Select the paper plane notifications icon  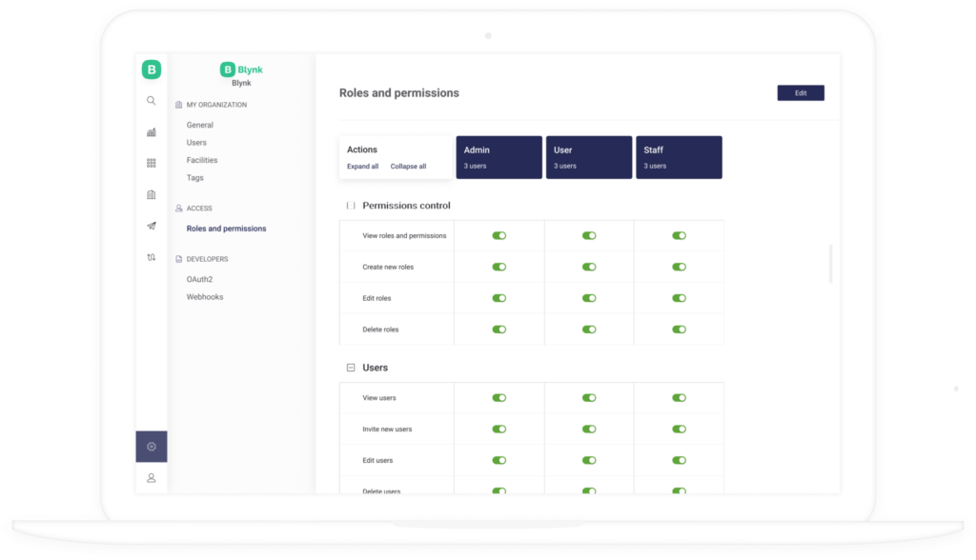point(151,226)
